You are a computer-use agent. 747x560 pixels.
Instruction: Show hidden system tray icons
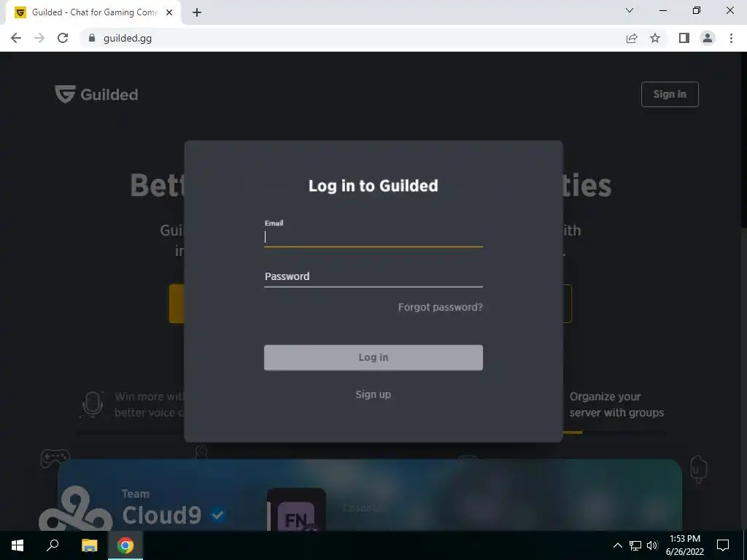(x=617, y=545)
